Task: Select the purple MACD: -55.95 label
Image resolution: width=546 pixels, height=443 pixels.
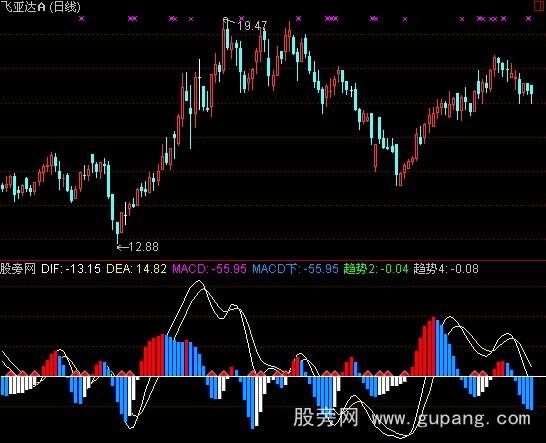Action: pyautogui.click(x=209, y=269)
